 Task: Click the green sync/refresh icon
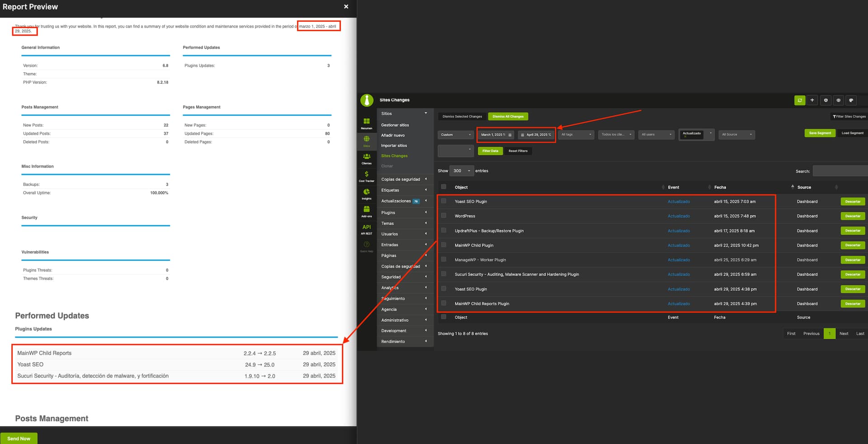pyautogui.click(x=800, y=100)
